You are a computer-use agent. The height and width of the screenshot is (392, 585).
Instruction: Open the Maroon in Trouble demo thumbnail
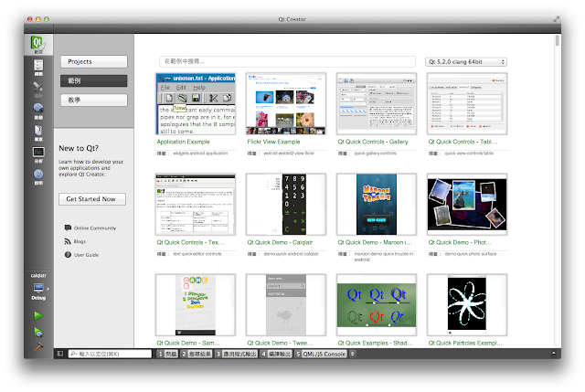377,205
